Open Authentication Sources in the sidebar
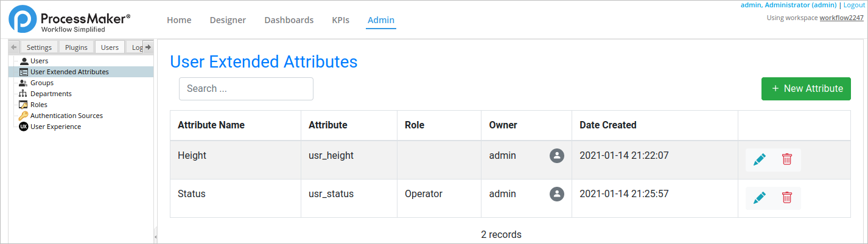The width and height of the screenshot is (868, 244). [x=66, y=116]
